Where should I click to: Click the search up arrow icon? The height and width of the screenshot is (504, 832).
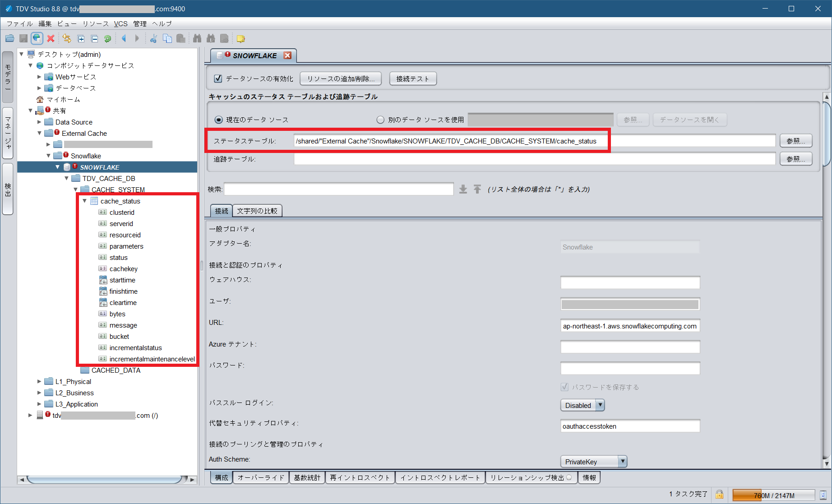[x=477, y=189]
